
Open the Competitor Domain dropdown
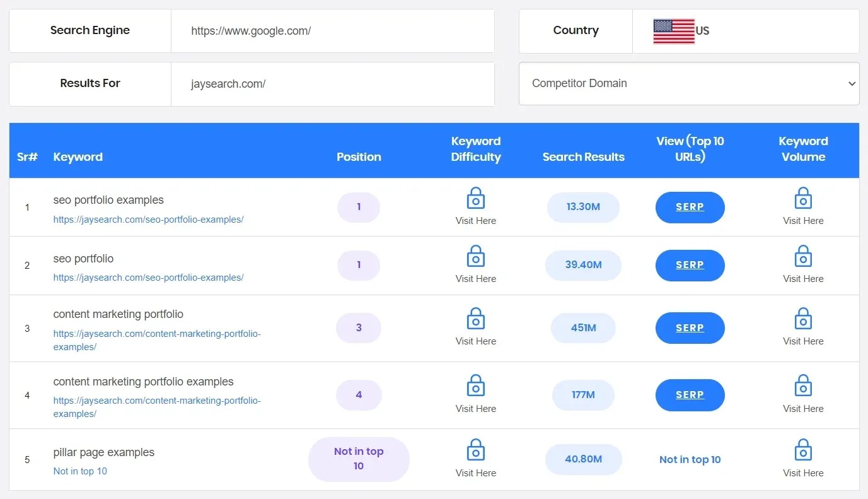(689, 83)
